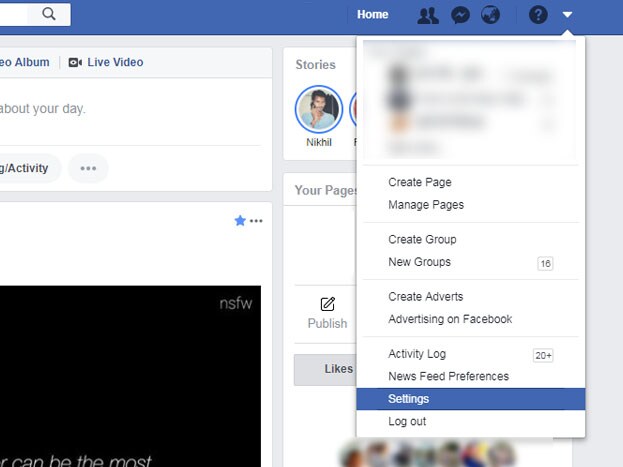Select the Feeling/Activity button

tap(30, 168)
